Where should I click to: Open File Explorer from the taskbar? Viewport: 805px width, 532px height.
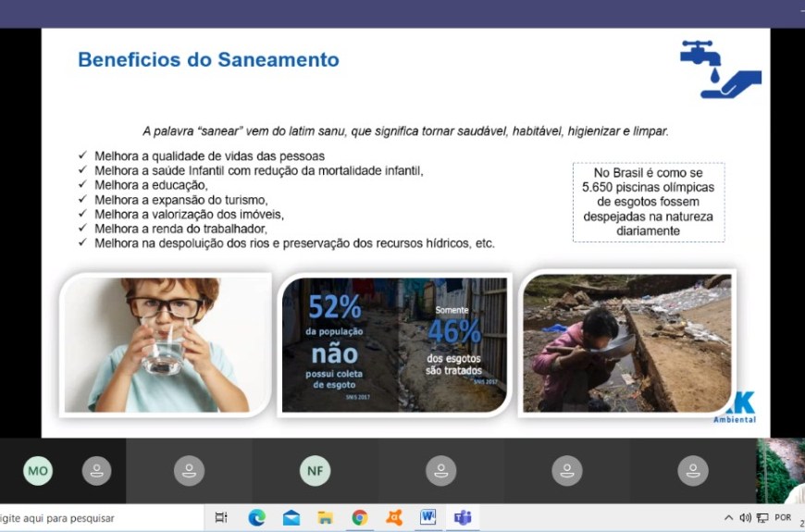pos(325,518)
